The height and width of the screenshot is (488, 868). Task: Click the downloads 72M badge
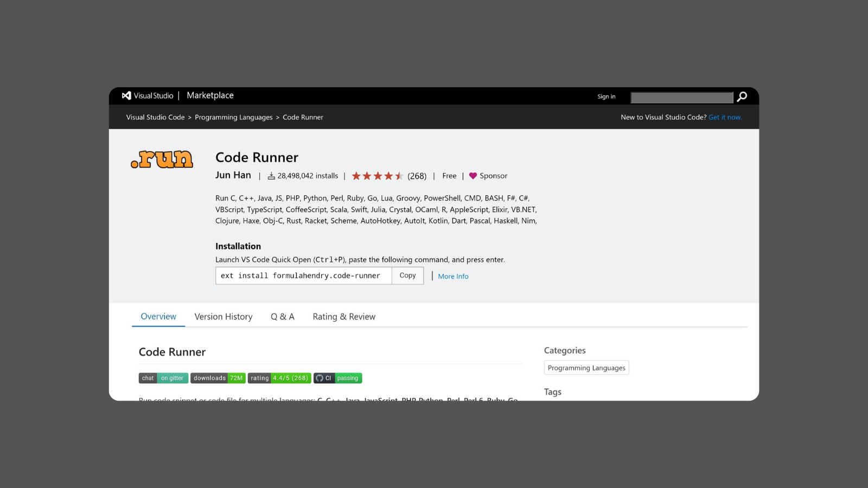218,378
